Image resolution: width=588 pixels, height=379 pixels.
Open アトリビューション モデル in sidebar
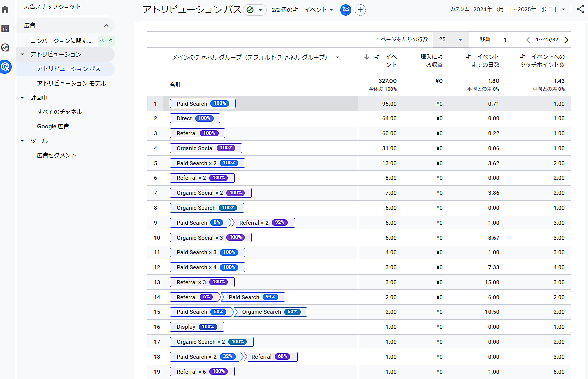pyautogui.click(x=71, y=83)
